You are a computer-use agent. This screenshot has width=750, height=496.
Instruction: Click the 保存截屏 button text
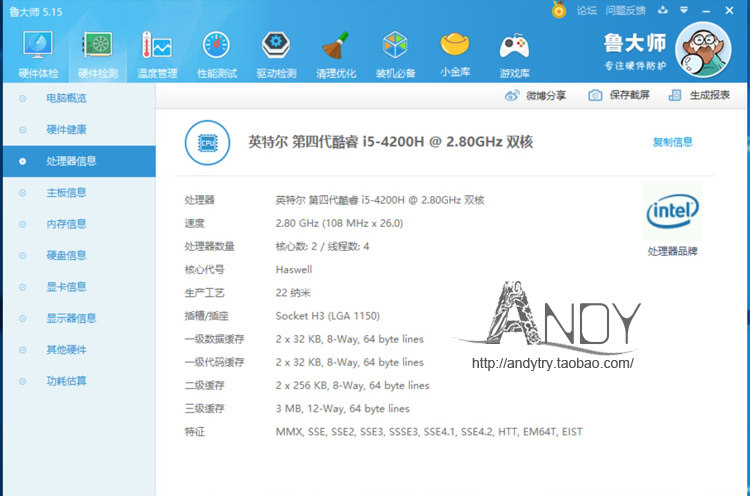629,95
